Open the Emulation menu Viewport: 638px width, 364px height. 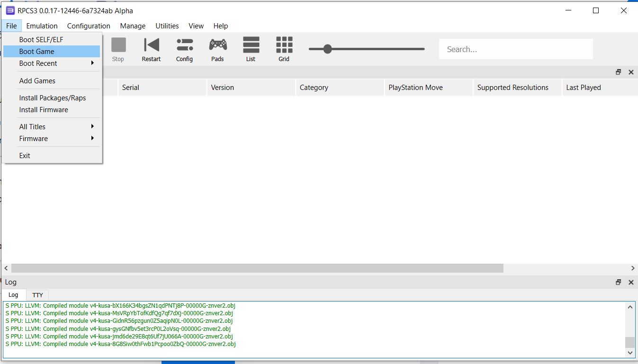coord(42,26)
